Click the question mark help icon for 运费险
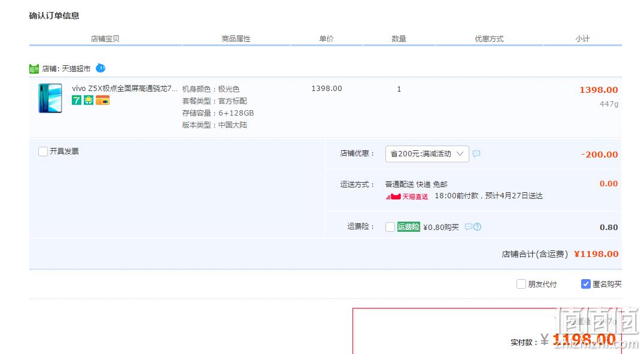This screenshot has width=644, height=354. click(x=477, y=227)
